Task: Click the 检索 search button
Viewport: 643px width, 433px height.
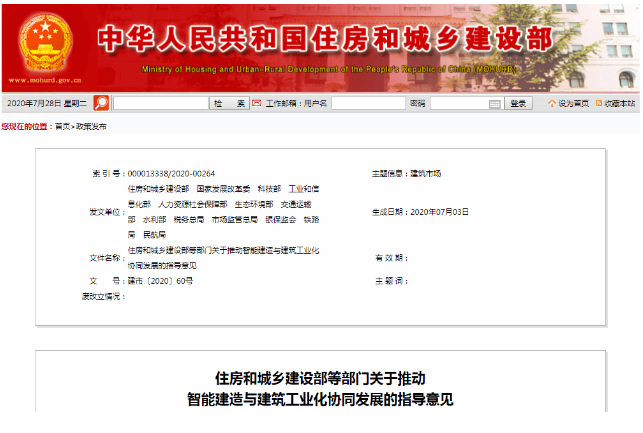Action: [x=230, y=103]
